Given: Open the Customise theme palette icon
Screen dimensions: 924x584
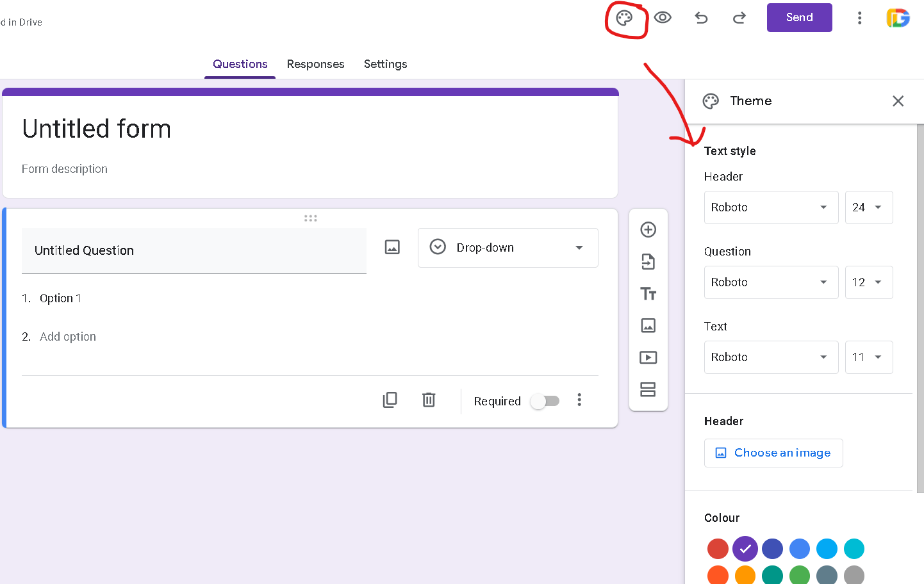Looking at the screenshot, I should (x=624, y=18).
